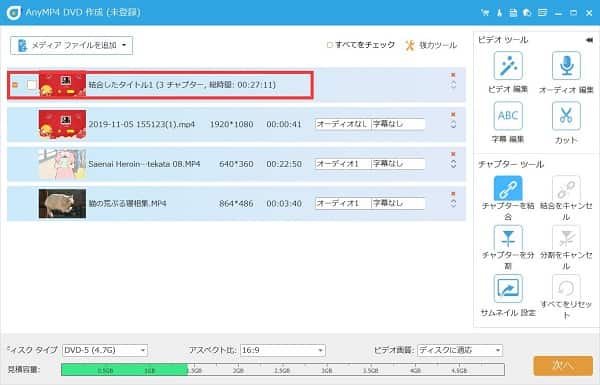Open 字幕なし dropdown for the 00:03:40 video
The image size is (600, 385).
(398, 203)
